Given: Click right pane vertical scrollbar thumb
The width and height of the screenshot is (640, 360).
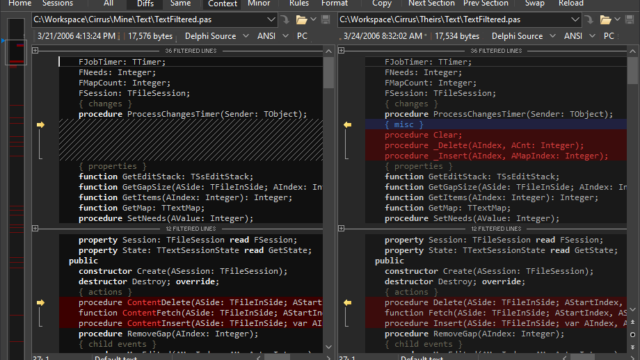Looking at the screenshot, I should click(632, 70).
